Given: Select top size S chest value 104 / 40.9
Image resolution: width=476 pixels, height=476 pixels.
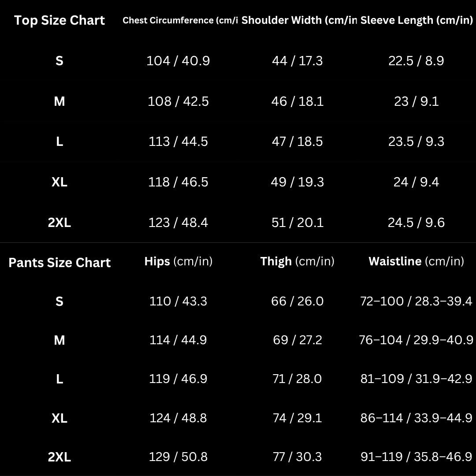Looking at the screenshot, I should (x=178, y=61).
